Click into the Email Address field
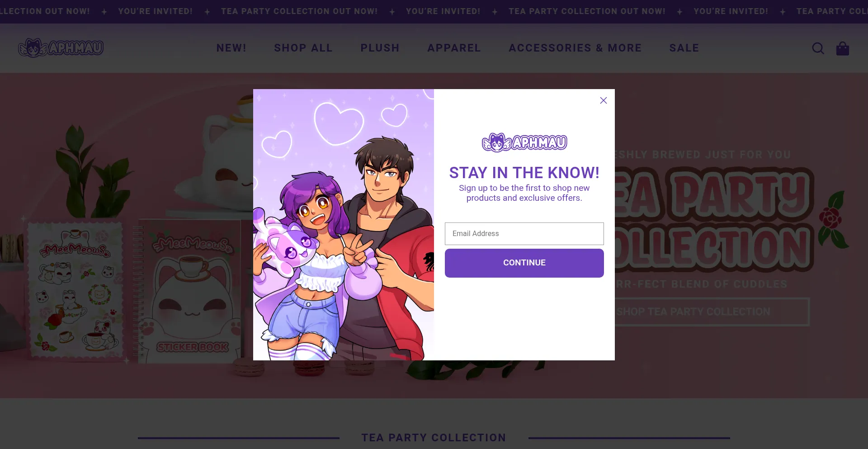The width and height of the screenshot is (868, 449). [x=524, y=234]
